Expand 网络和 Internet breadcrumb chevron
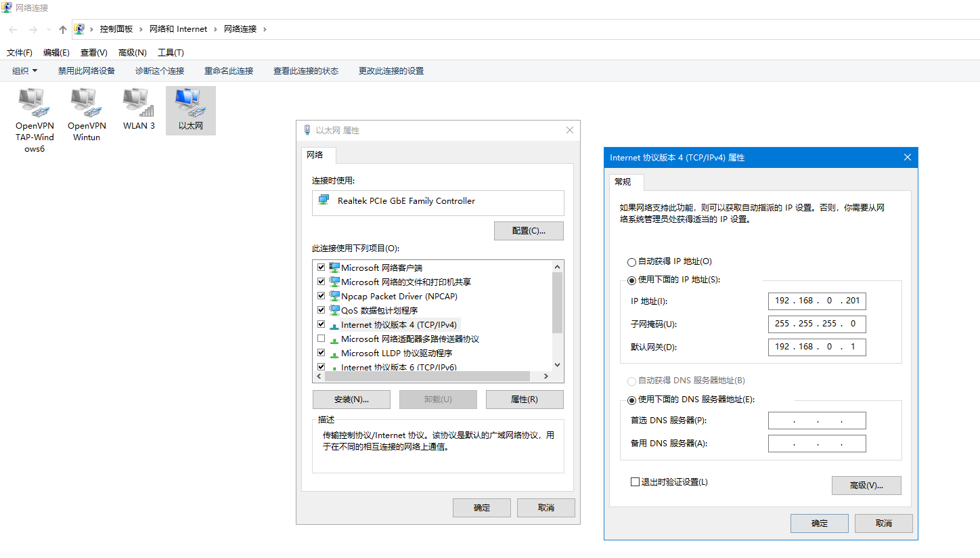Screen dimensions: 980x558 (x=215, y=29)
